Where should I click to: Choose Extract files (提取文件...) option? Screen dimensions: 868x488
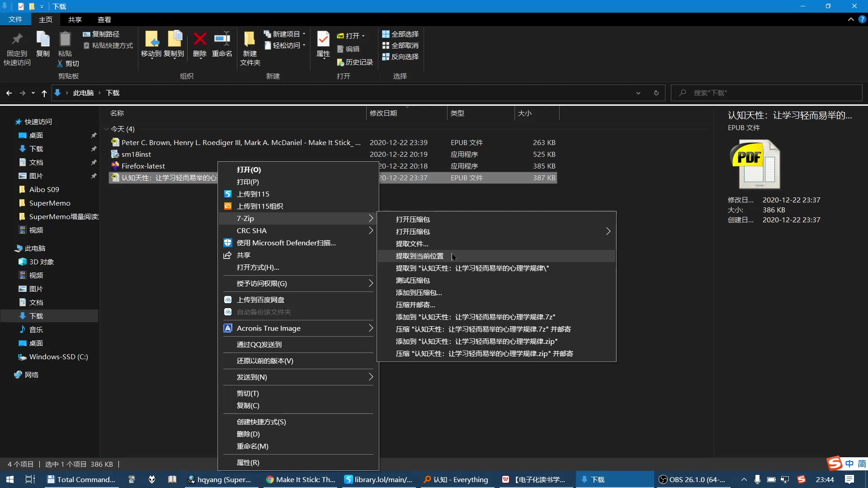(496, 244)
